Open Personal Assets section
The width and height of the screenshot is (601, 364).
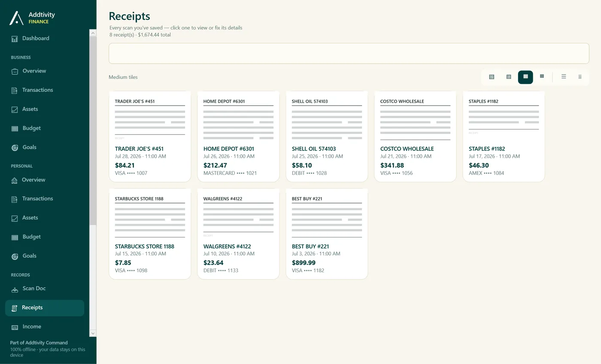45,218
